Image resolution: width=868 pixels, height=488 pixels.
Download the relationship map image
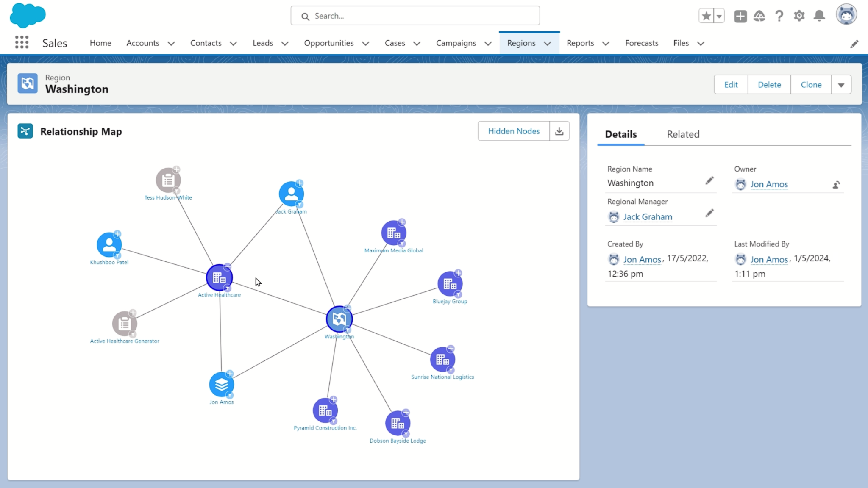[x=559, y=131]
